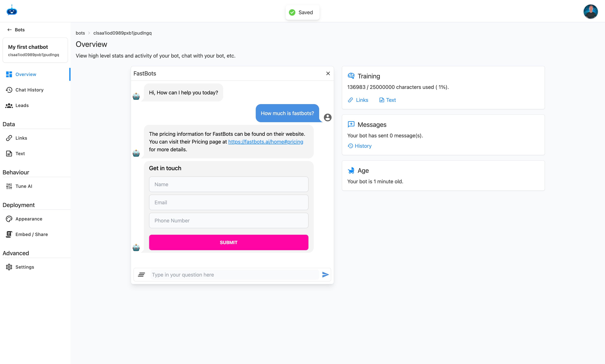Viewport: 605px width, 364px height.
Task: Send message with paper plane icon
Action: pos(325,274)
